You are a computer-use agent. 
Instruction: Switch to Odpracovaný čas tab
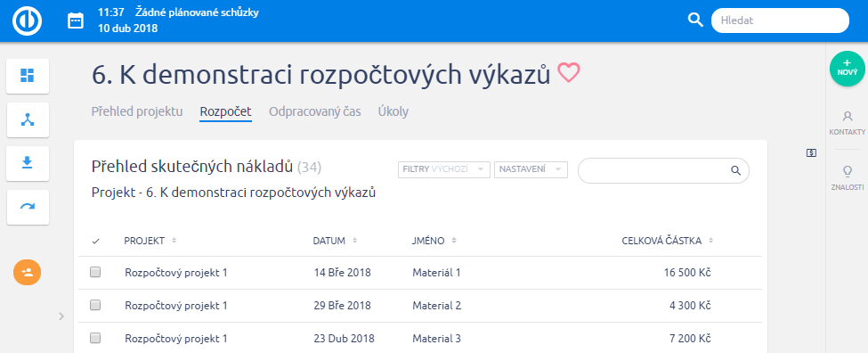[x=315, y=111]
